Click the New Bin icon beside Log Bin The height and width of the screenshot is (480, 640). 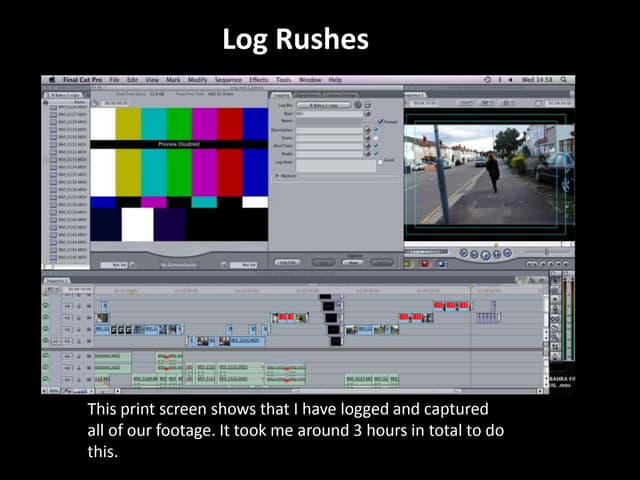pyautogui.click(x=367, y=105)
